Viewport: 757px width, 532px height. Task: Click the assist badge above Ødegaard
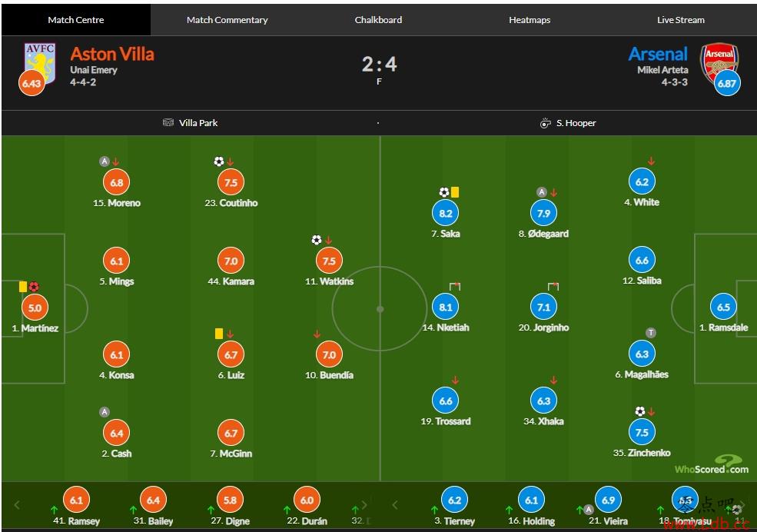[x=542, y=192]
